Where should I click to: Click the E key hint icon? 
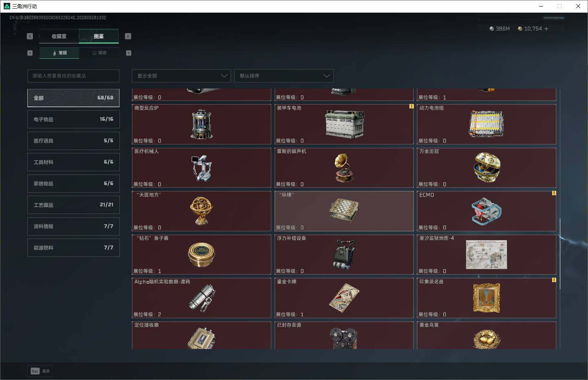(128, 36)
